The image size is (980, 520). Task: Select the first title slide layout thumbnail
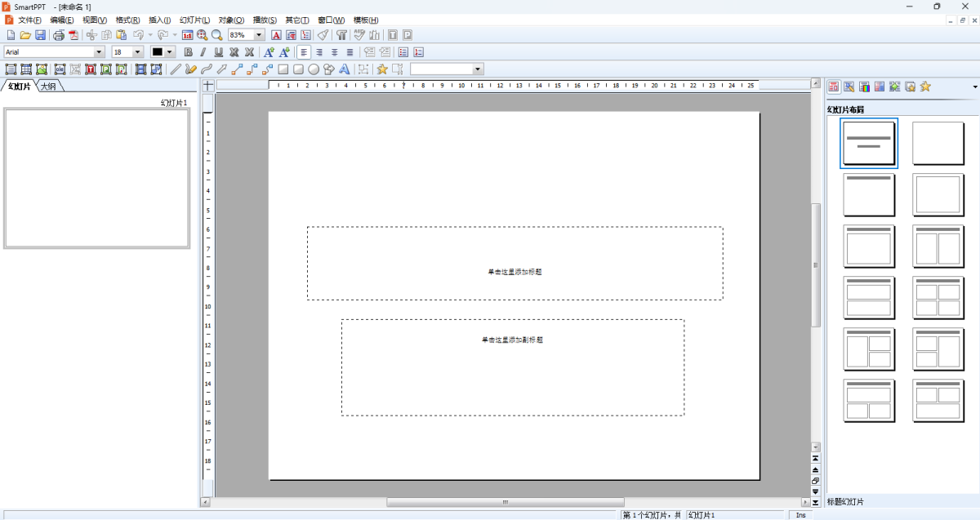(x=868, y=143)
